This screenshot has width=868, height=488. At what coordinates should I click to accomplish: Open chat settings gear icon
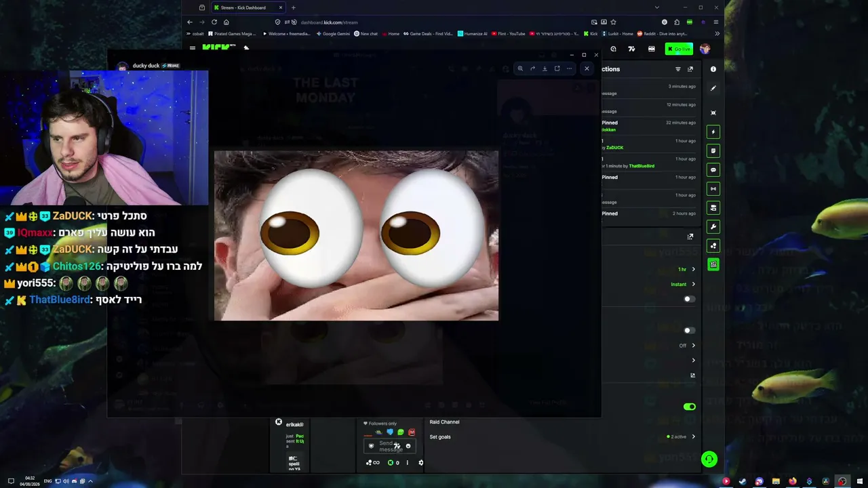[x=420, y=463]
